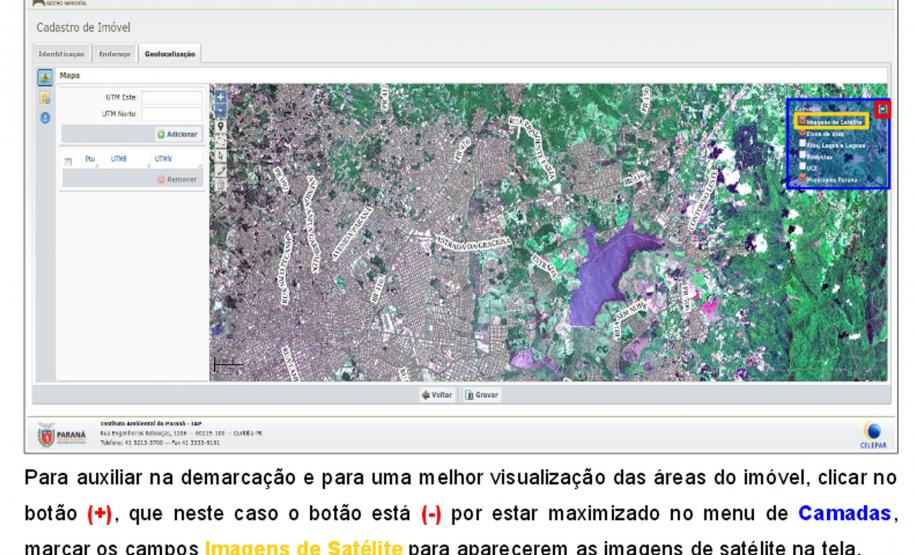Check the Rios, Lagos e Lagoas layer
This screenshot has height=555, width=915.
(x=802, y=144)
